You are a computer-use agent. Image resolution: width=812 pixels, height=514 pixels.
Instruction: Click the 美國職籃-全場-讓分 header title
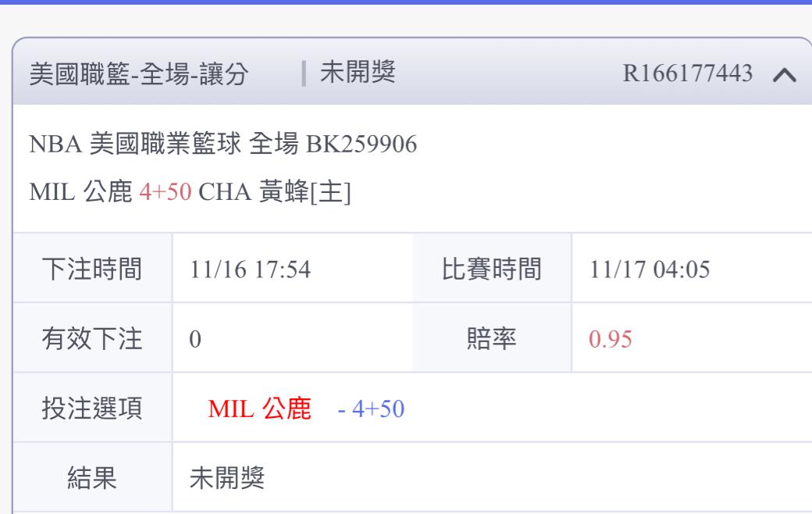point(139,73)
